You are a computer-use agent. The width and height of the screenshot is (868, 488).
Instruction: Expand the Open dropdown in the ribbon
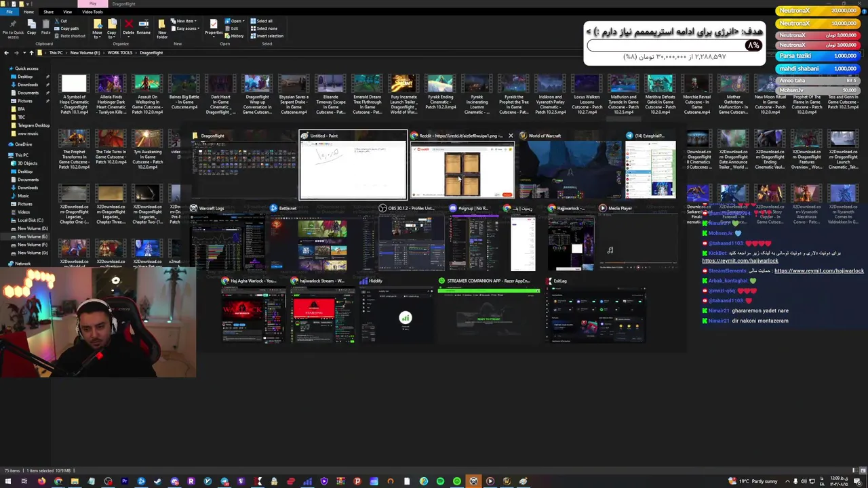(235, 21)
